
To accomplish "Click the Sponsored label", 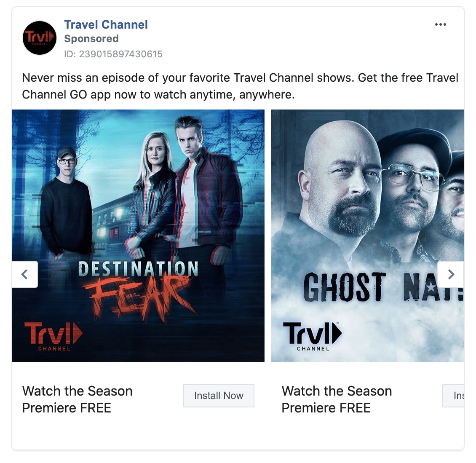I will [91, 39].
